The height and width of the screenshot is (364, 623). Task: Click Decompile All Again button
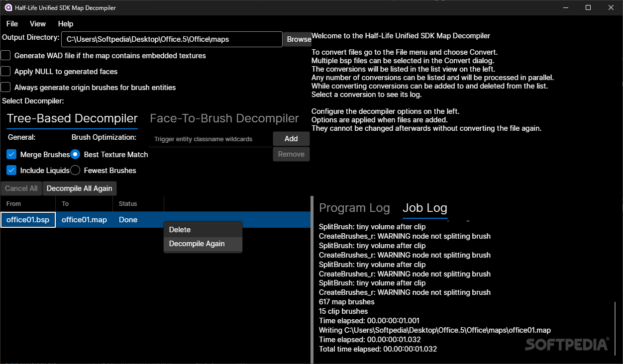pos(80,188)
